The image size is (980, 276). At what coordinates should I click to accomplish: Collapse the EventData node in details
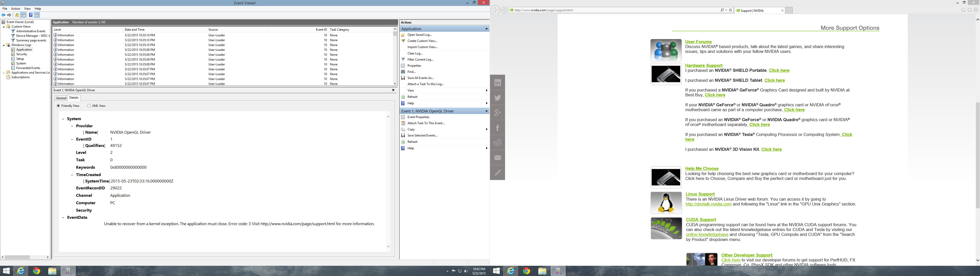coord(63,217)
